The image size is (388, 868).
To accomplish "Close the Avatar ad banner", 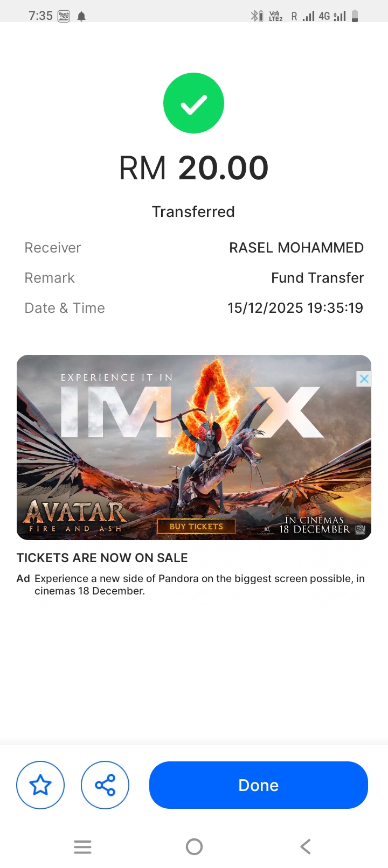I will click(364, 379).
